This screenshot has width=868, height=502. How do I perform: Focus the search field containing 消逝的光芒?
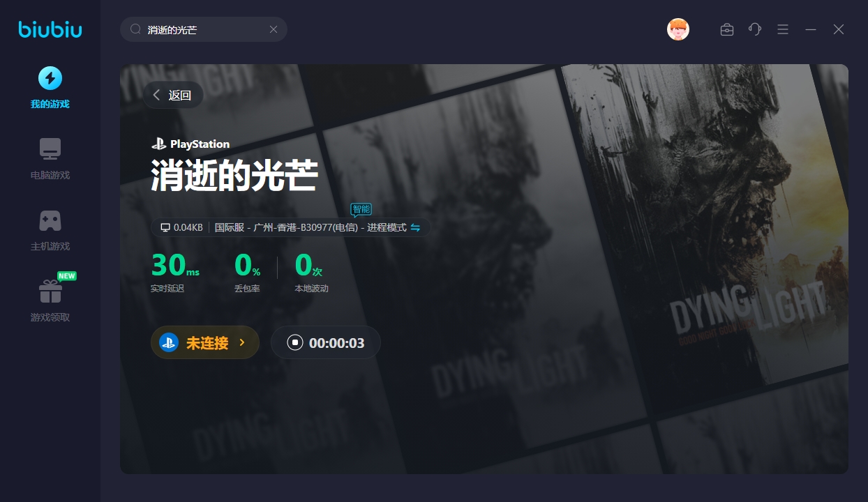pos(204,29)
